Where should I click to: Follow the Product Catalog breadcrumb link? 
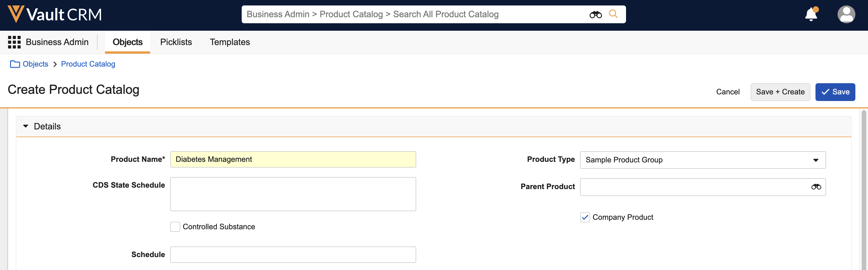point(88,64)
